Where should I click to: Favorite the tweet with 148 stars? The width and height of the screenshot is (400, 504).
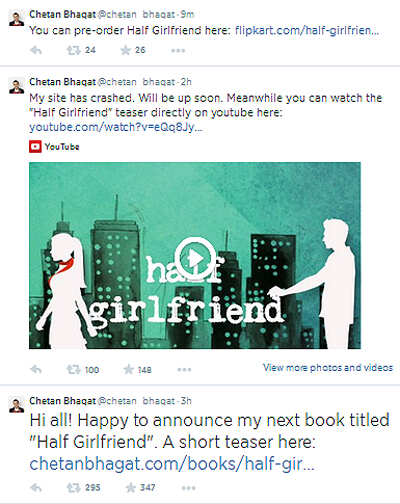[x=129, y=369]
